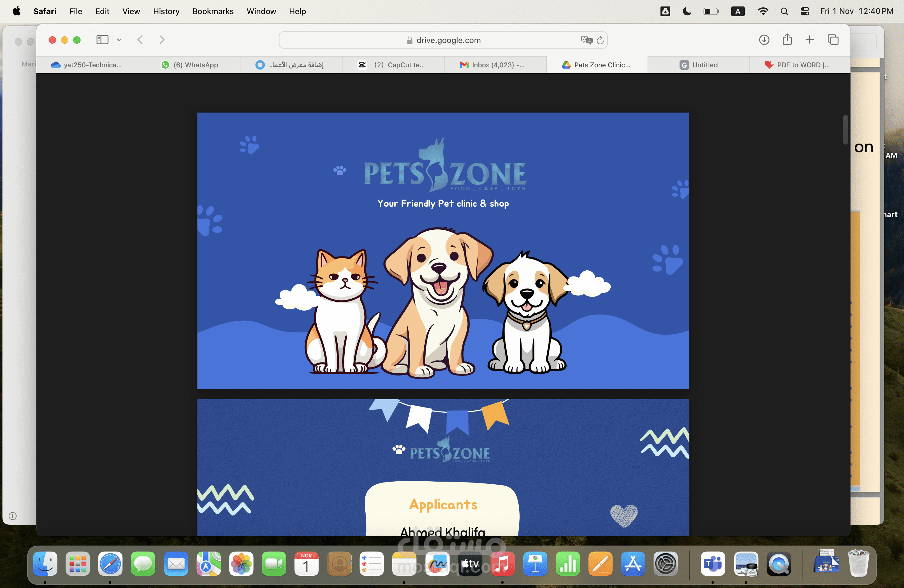The image size is (904, 588).
Task: Reload the page with refresh icon
Action: point(600,40)
